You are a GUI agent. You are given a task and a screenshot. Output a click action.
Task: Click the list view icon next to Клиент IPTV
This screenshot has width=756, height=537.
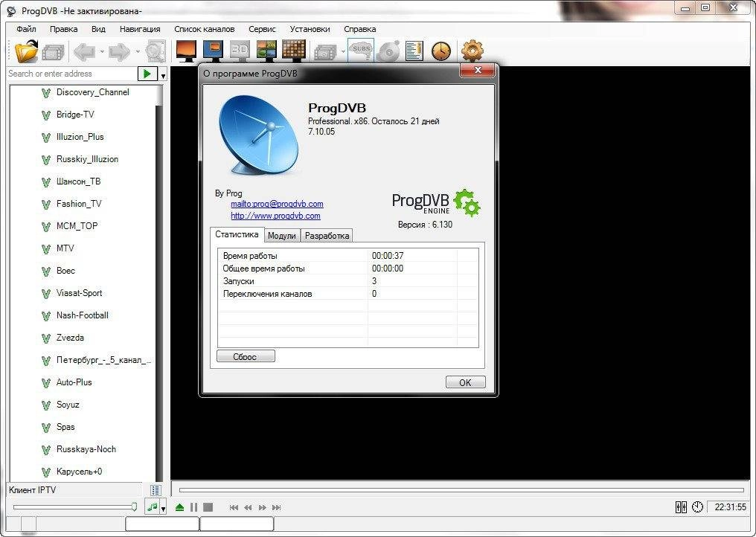tap(156, 490)
